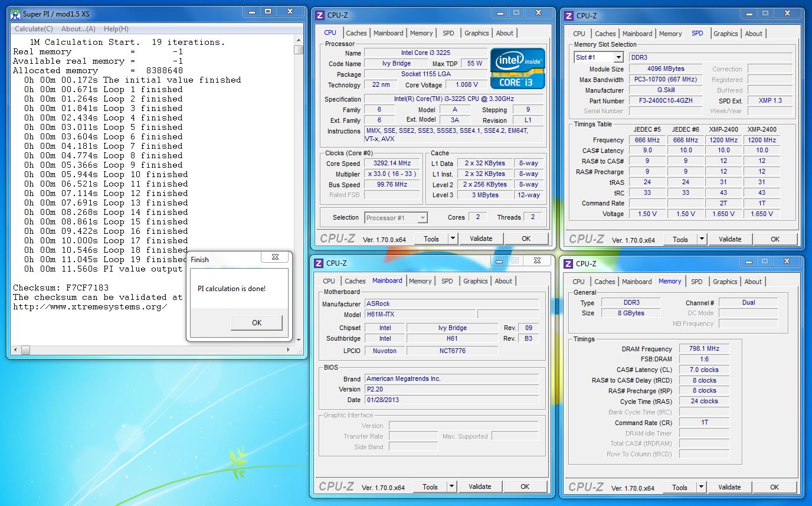Click the Super PI title bar icon
Screen dimensions: 812x506
point(15,14)
